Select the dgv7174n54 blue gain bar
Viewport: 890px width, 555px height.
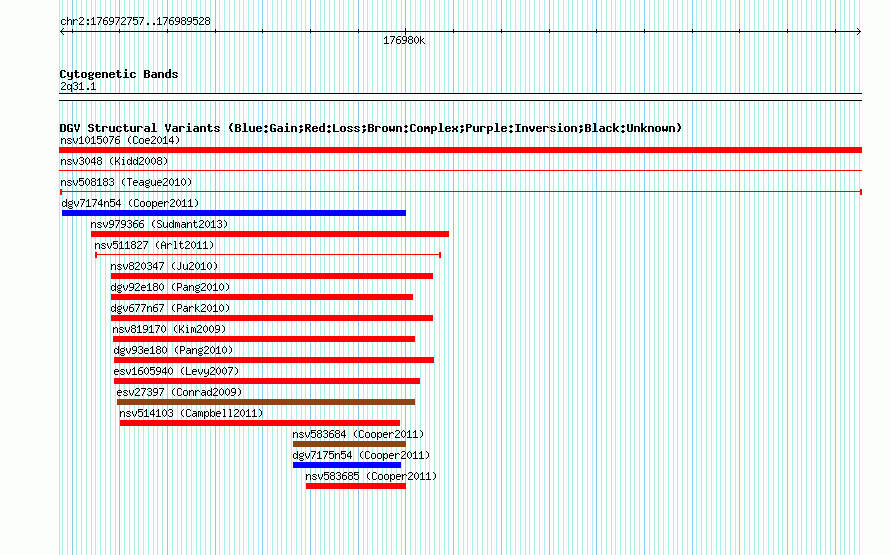point(234,213)
